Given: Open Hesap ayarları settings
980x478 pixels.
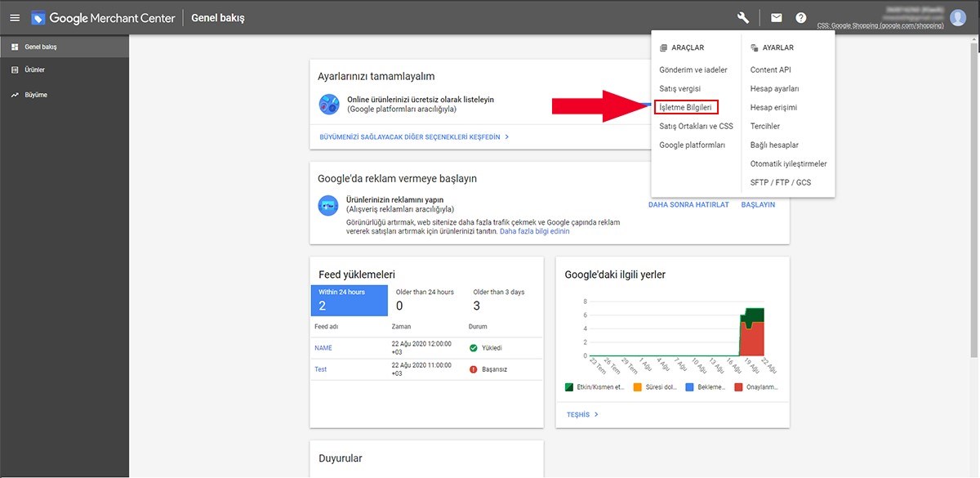Looking at the screenshot, I should 774,88.
